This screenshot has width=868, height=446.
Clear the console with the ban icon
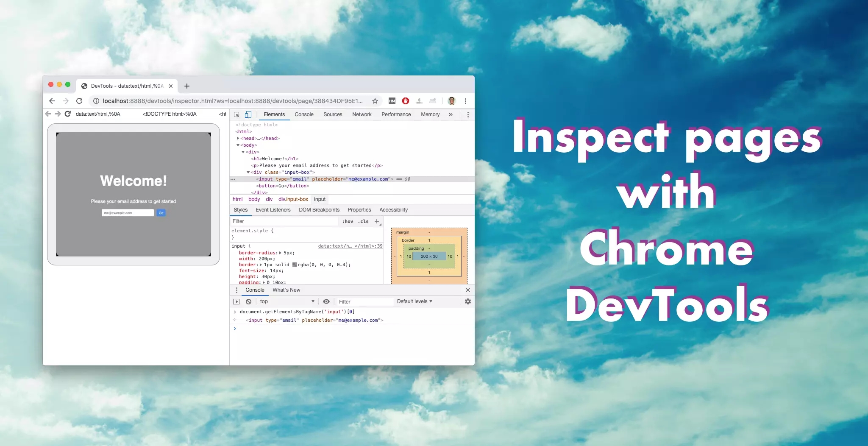[249, 301]
